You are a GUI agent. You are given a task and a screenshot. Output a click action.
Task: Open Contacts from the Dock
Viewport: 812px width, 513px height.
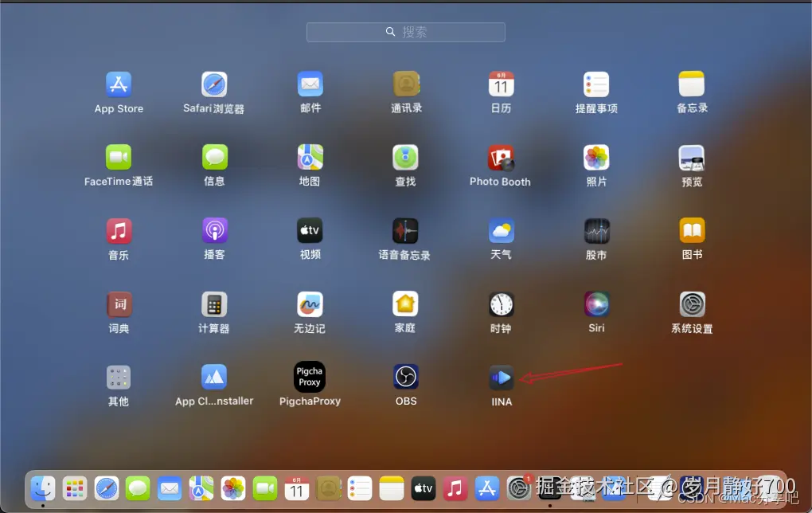pos(328,488)
